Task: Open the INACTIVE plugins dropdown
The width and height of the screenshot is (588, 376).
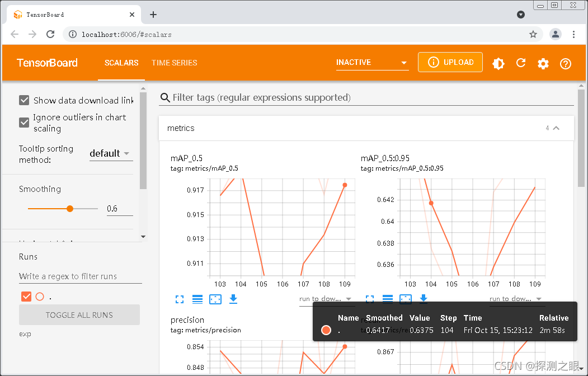Action: [372, 63]
